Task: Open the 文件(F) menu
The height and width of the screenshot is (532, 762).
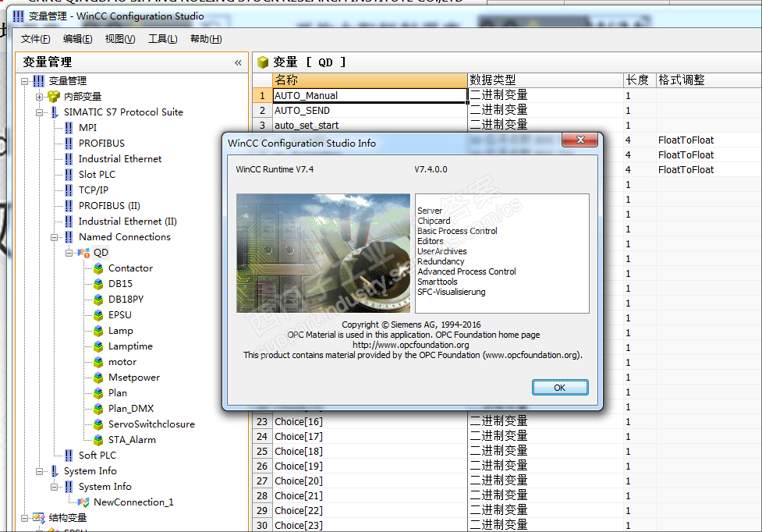Action: coord(35,39)
